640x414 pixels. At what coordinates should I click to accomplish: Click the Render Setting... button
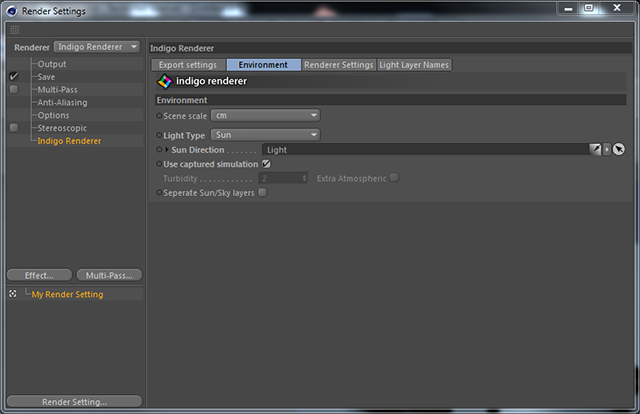[x=74, y=401]
